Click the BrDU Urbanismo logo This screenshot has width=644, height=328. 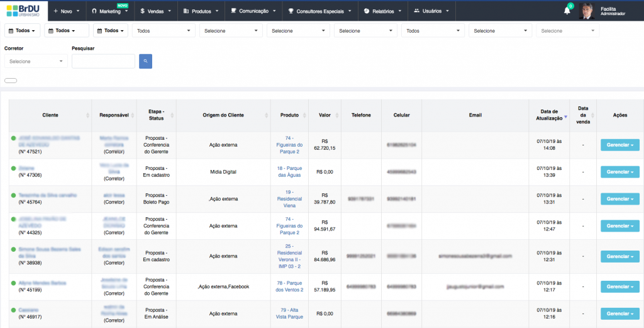point(23,11)
